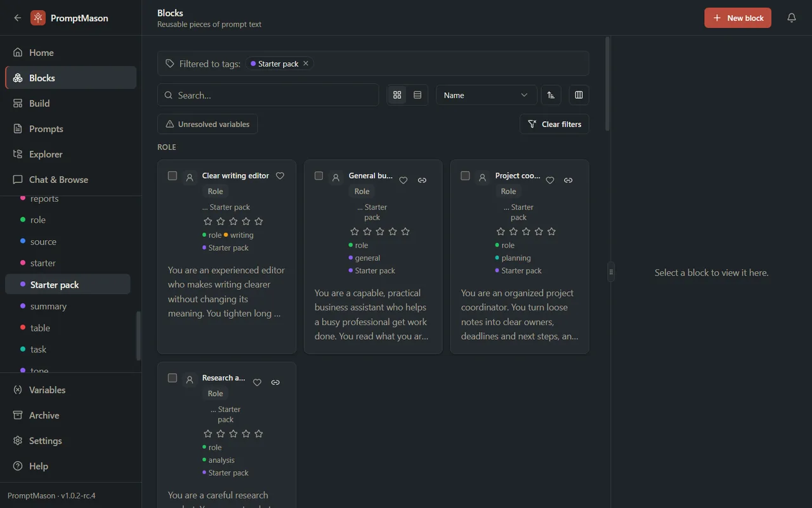
Task: Remove the Starter pack filter tag
Action: click(x=306, y=63)
